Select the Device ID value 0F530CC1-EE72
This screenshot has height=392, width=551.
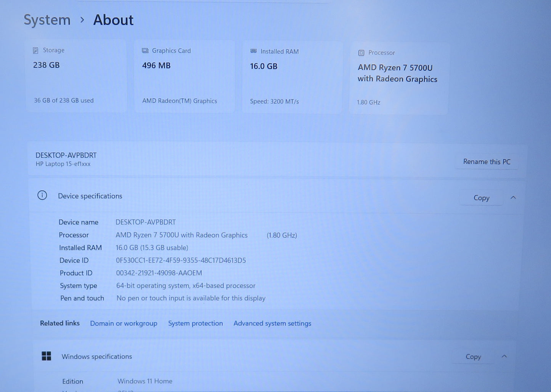[181, 260]
